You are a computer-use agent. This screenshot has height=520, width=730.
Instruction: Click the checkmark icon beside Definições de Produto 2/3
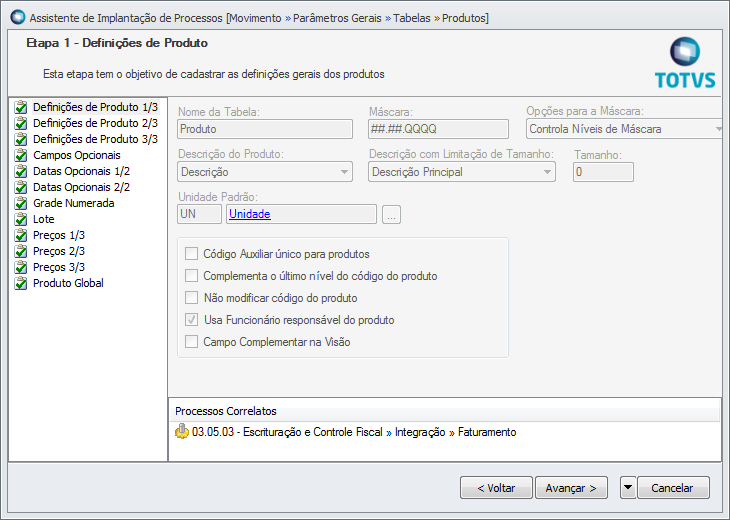point(21,123)
